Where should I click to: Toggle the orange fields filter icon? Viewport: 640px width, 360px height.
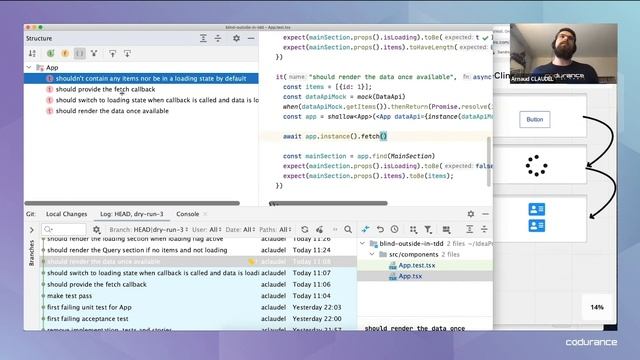coord(65,53)
